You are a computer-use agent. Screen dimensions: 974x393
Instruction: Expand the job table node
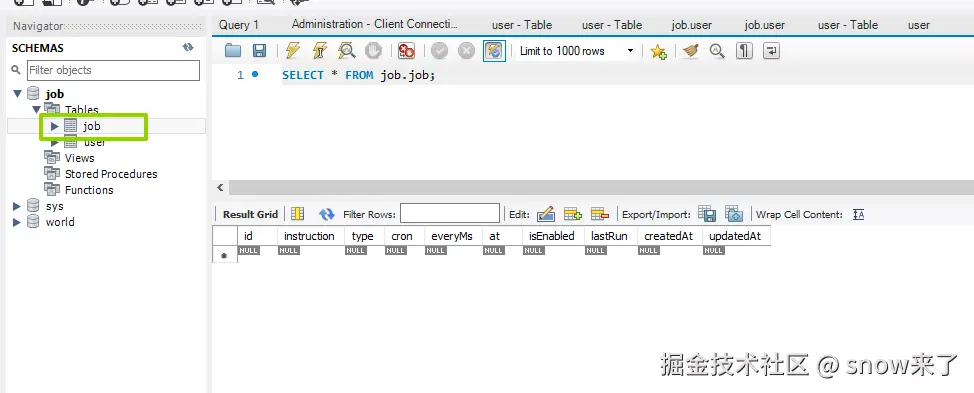coord(55,126)
